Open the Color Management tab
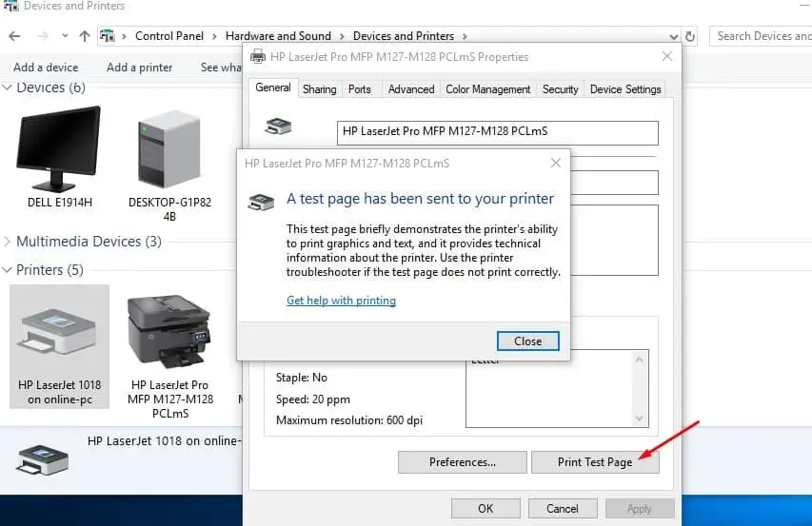This screenshot has width=812, height=526. [487, 89]
